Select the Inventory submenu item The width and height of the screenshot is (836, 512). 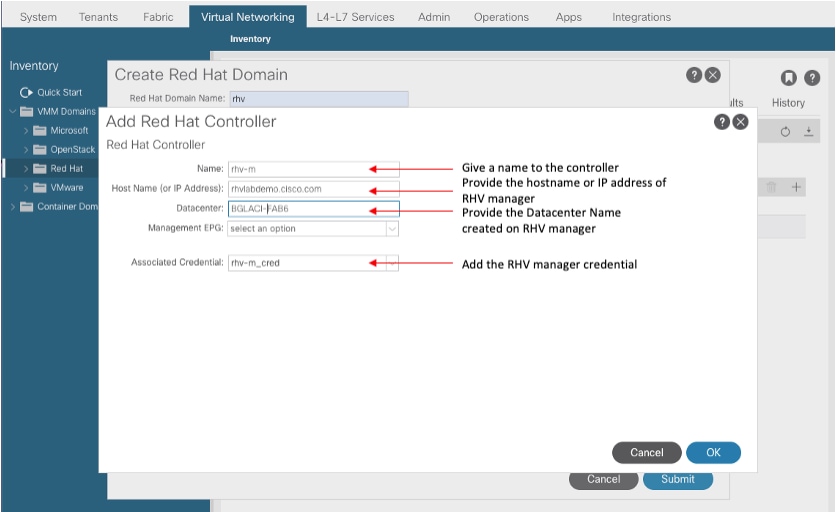[x=250, y=39]
